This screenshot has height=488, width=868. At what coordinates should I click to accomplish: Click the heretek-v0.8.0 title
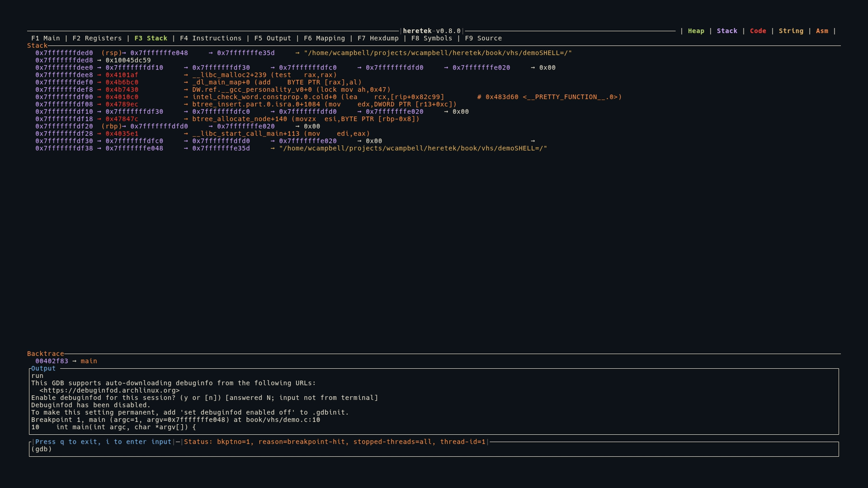(432, 31)
